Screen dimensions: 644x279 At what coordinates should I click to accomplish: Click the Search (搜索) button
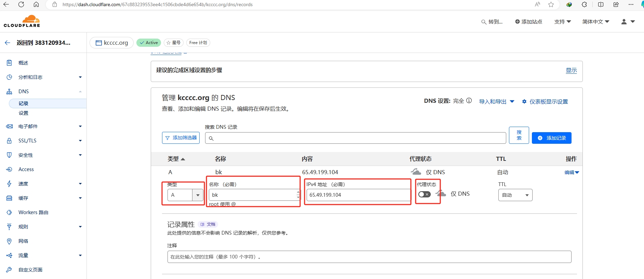(519, 135)
